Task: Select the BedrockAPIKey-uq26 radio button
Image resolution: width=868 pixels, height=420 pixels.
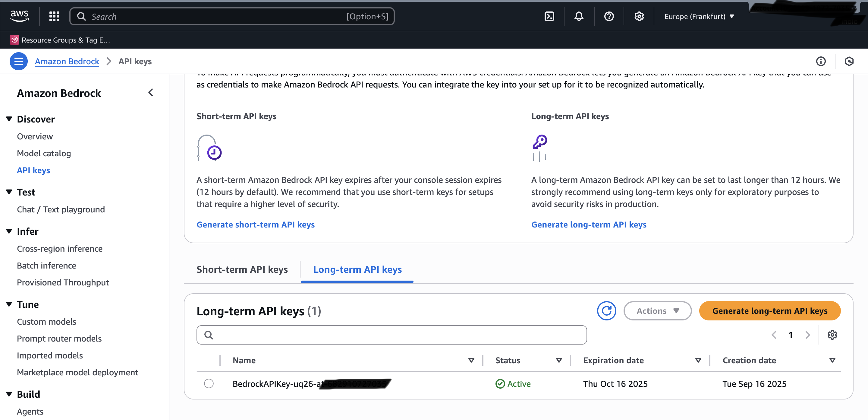Action: [x=209, y=383]
